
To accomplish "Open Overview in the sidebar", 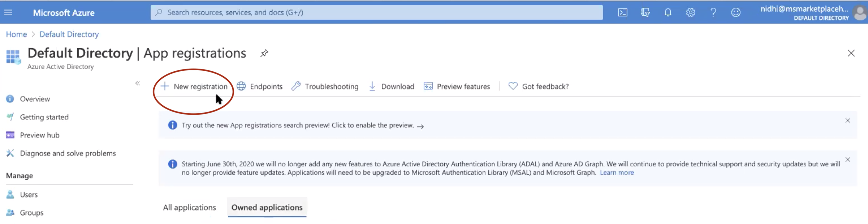I will click(x=35, y=99).
